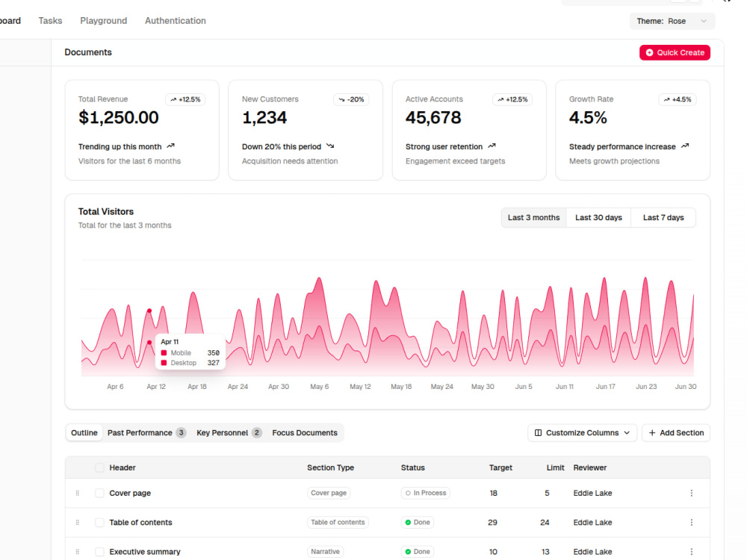747x560 pixels.
Task: Click Target value 18 in Cover page row
Action: 494,494
